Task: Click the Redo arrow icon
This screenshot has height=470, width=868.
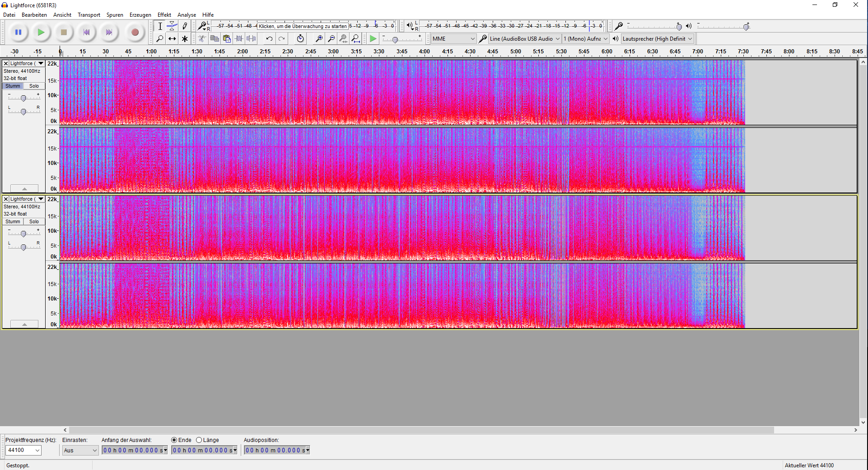Action: [281, 39]
